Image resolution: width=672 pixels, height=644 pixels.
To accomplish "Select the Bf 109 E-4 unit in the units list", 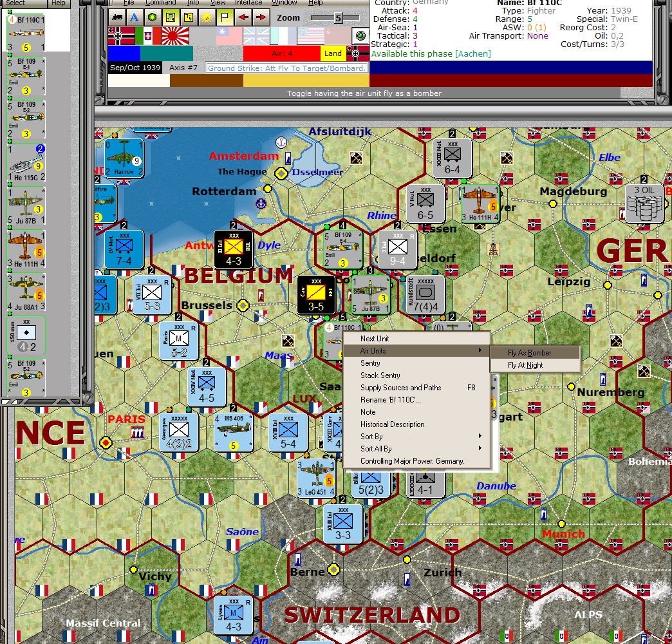I will [x=26, y=77].
